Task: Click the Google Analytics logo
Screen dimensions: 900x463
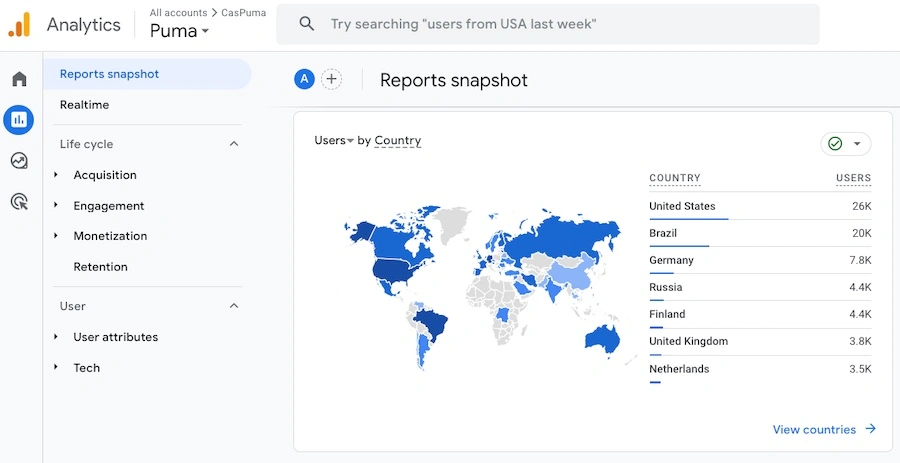Action: 19,25
